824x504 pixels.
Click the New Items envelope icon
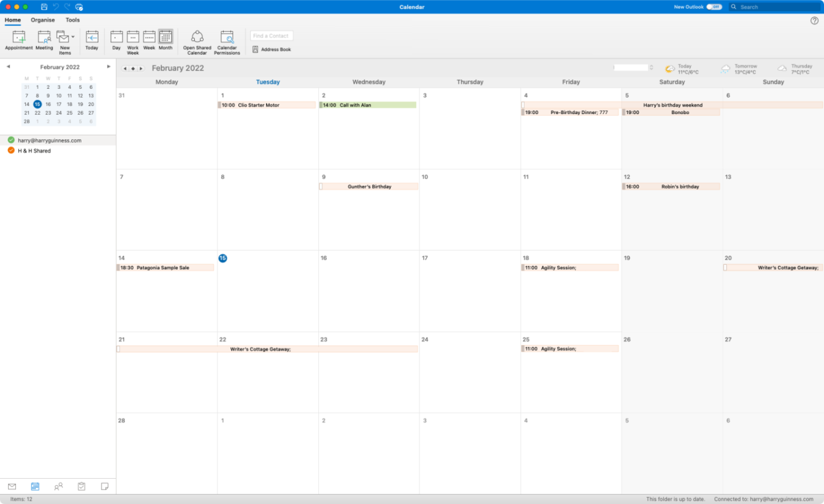click(62, 37)
